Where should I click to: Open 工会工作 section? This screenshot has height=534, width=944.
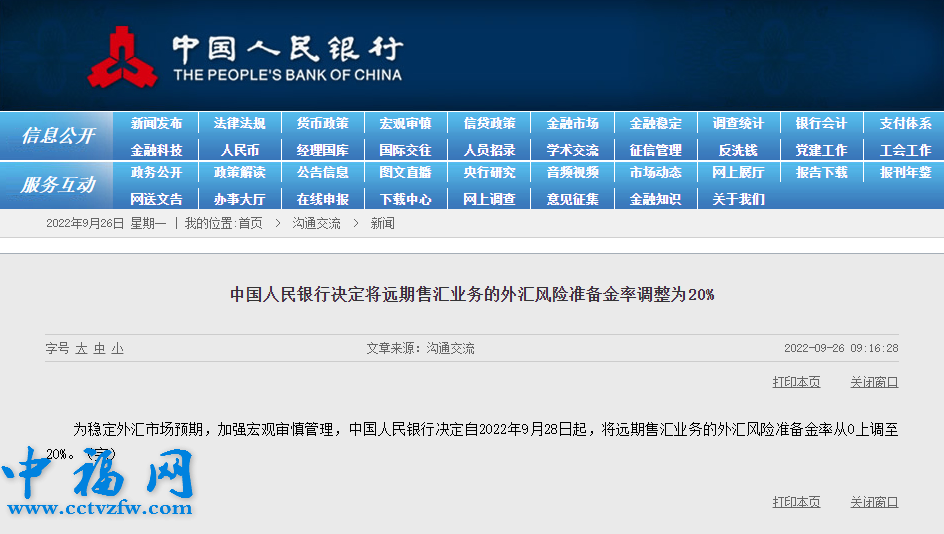pyautogui.click(x=905, y=150)
